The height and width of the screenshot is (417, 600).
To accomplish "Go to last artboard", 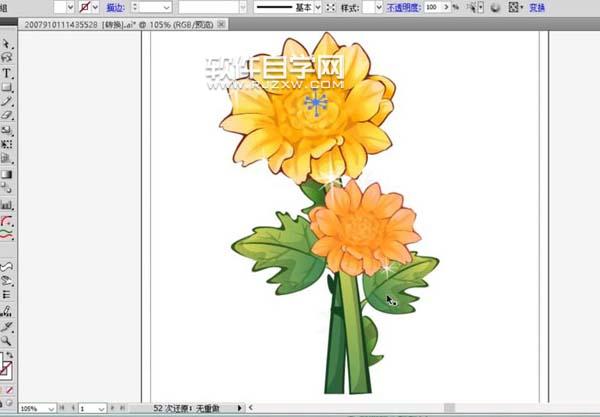I will (122, 408).
